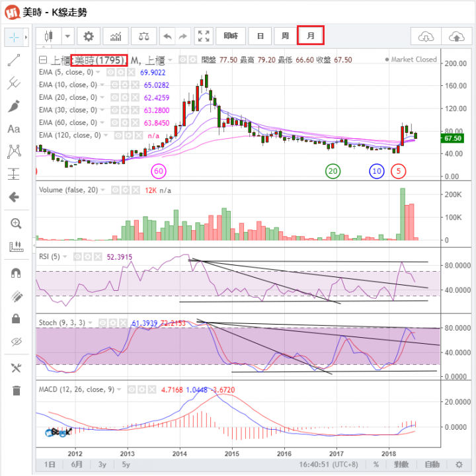Screen dimensions: 476x476
Task: Select the Aa text annotation tool
Action: 14,129
